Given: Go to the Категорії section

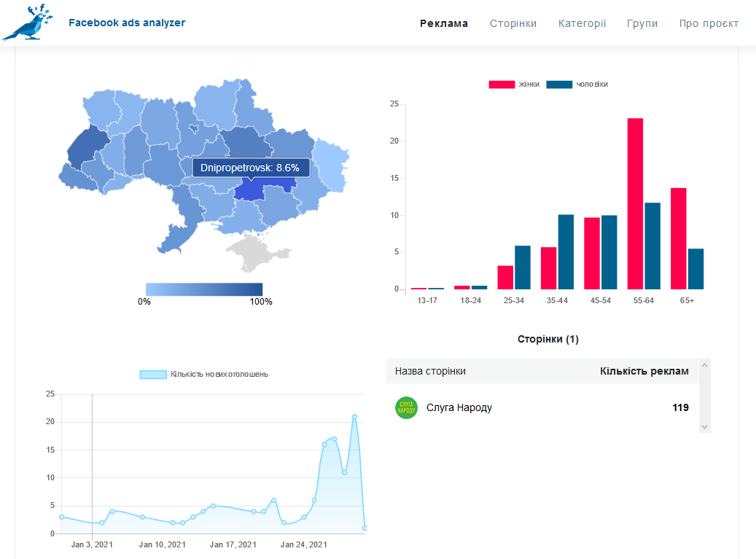Looking at the screenshot, I should click(x=582, y=23).
